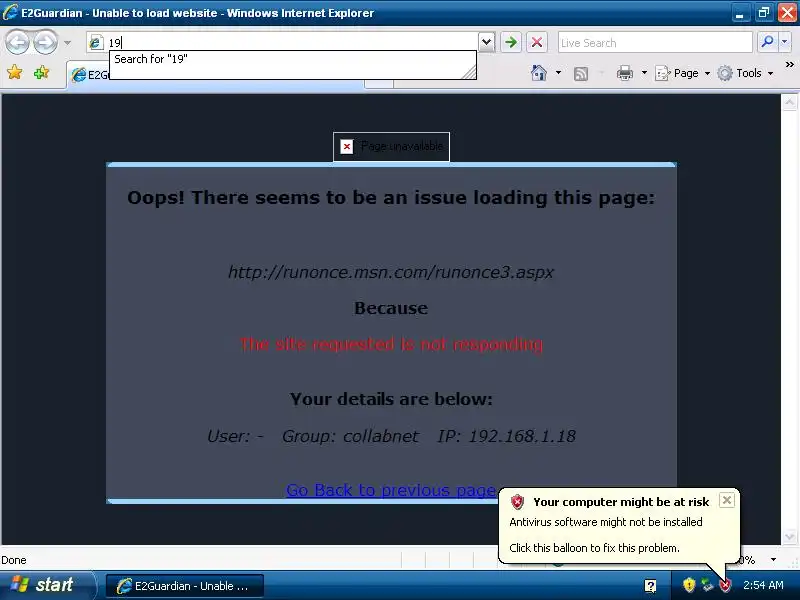Click the Search magnifier icon
Screen dimensions: 800x600
coord(767,42)
